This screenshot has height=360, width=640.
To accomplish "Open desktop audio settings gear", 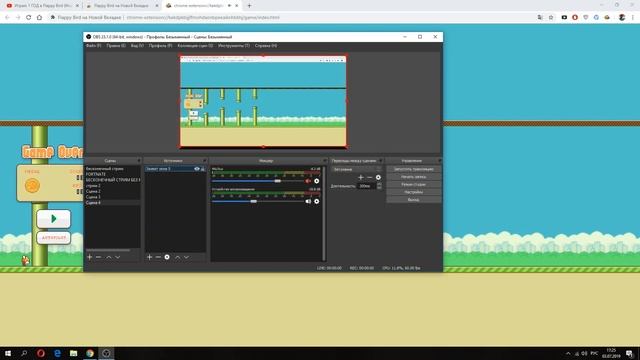I will pyautogui.click(x=317, y=201).
